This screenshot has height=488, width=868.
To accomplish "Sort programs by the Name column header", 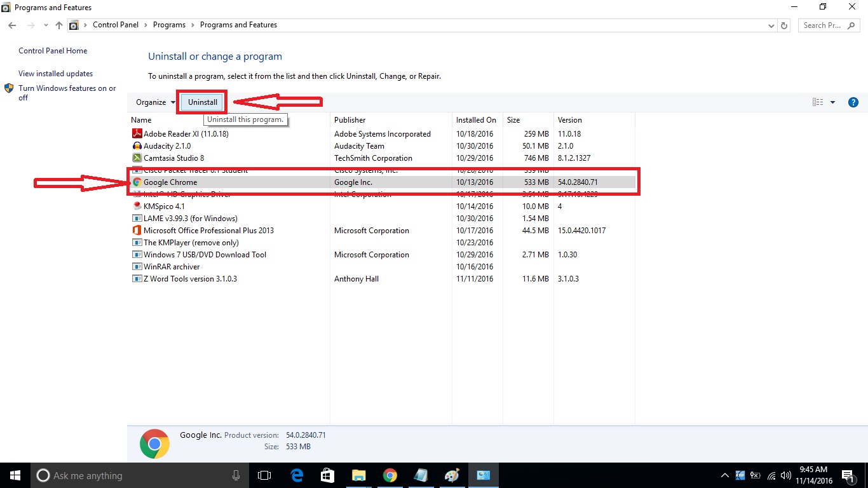I will (x=141, y=120).
